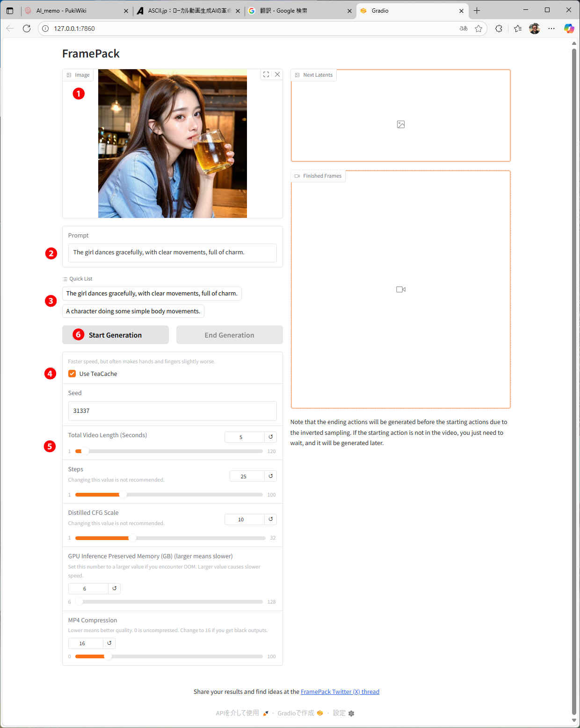The width and height of the screenshot is (580, 728).
Task: Open browser extensions icon
Action: (499, 29)
